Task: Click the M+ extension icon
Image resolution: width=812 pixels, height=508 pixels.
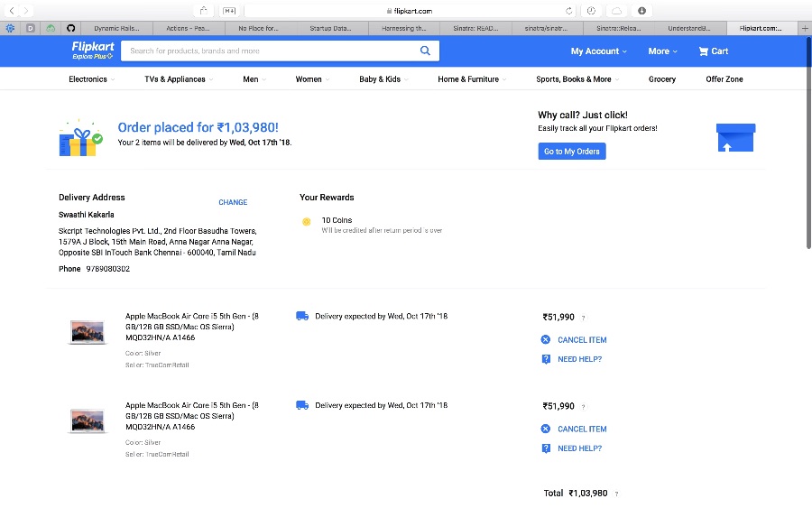Action: pos(229,10)
